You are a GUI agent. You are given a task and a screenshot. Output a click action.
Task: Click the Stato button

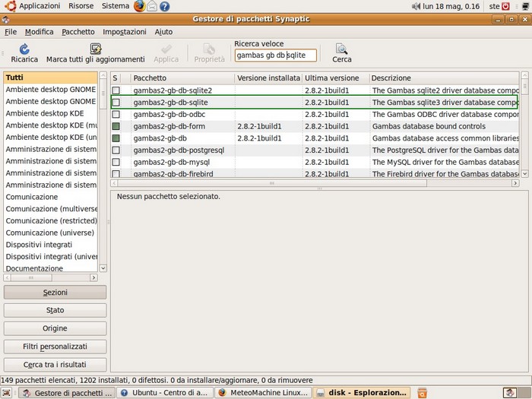coord(55,310)
